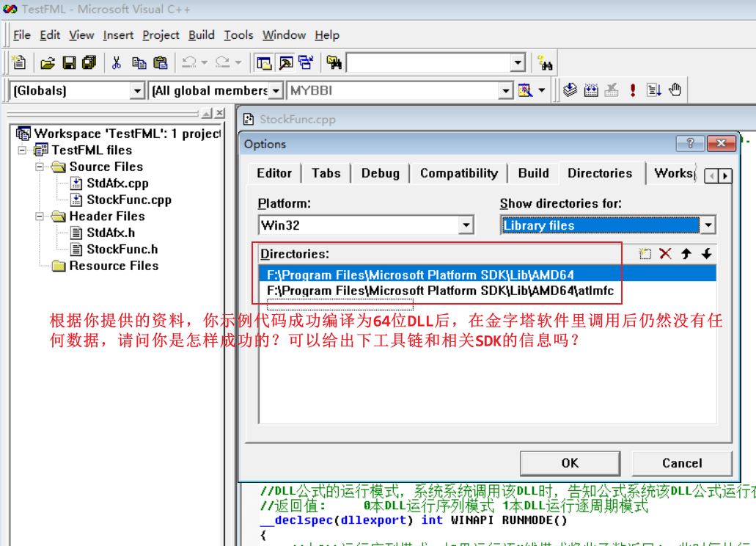Screen dimensions: 756x546
Task: Click the Open file toolbar icon
Action: [47, 62]
